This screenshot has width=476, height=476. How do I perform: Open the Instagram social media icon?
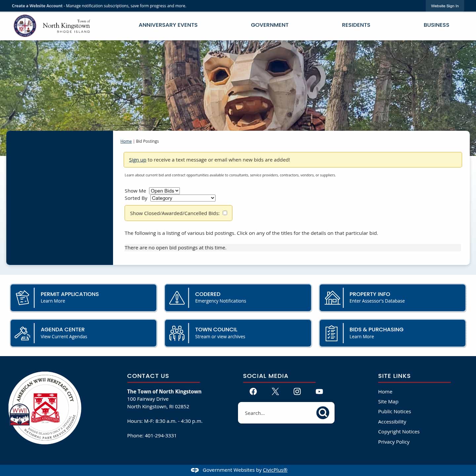pyautogui.click(x=297, y=391)
